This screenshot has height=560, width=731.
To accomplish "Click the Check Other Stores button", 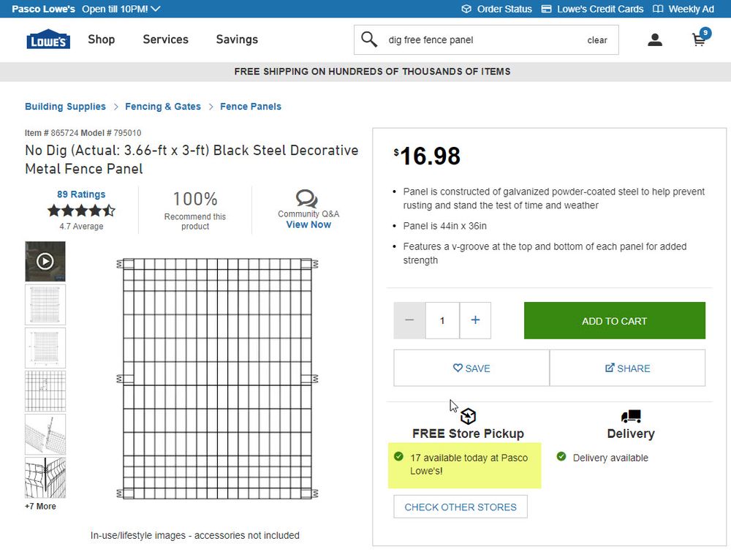I will pyautogui.click(x=461, y=507).
